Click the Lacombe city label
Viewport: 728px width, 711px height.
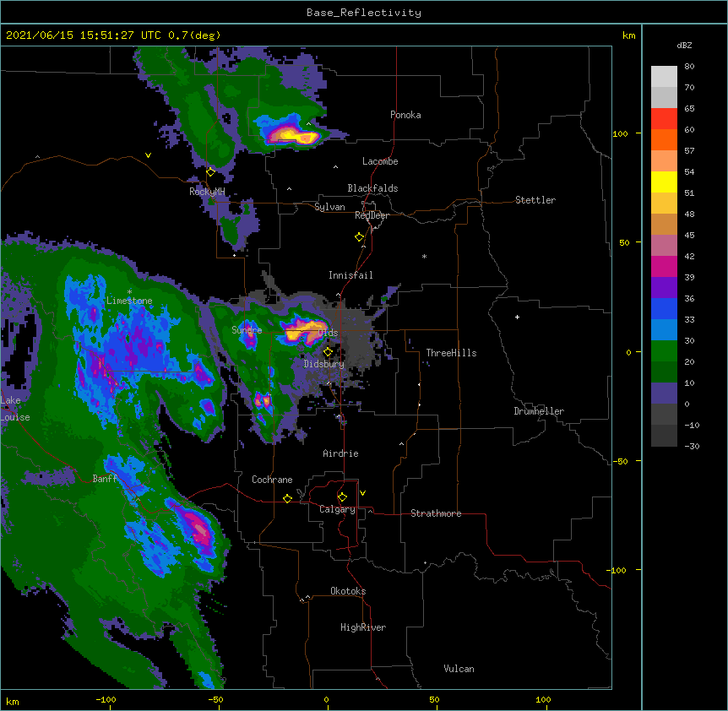click(x=380, y=161)
